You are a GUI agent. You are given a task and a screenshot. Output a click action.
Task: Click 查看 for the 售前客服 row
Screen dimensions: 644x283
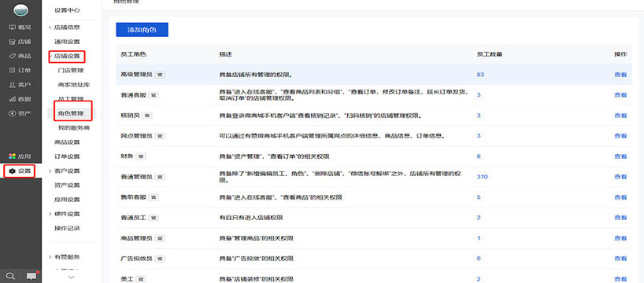click(620, 197)
